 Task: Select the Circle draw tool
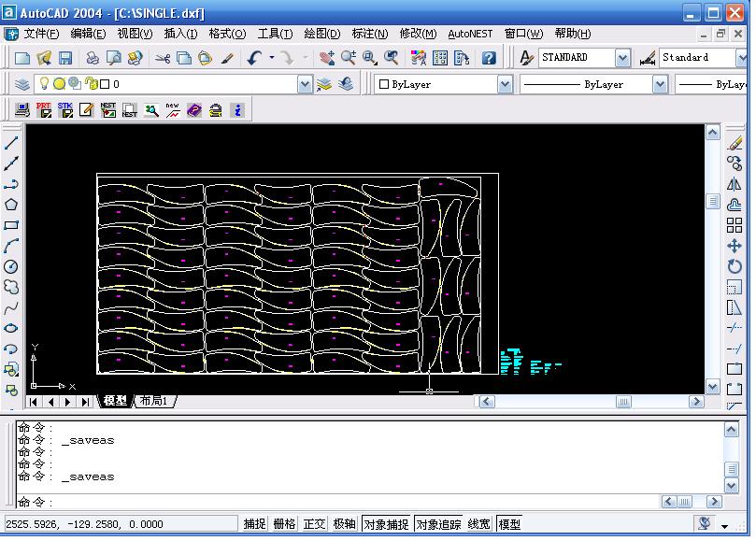point(11,266)
